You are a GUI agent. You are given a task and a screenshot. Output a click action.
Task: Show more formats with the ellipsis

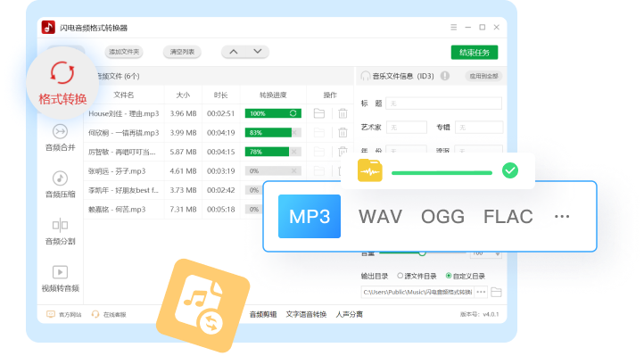pyautogui.click(x=562, y=217)
